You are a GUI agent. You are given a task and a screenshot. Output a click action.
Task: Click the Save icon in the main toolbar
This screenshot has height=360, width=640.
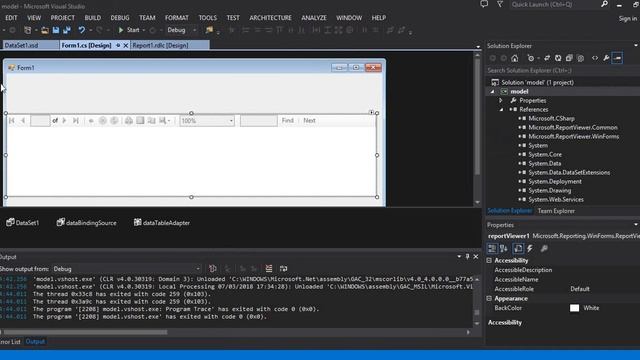pyautogui.click(x=56, y=30)
